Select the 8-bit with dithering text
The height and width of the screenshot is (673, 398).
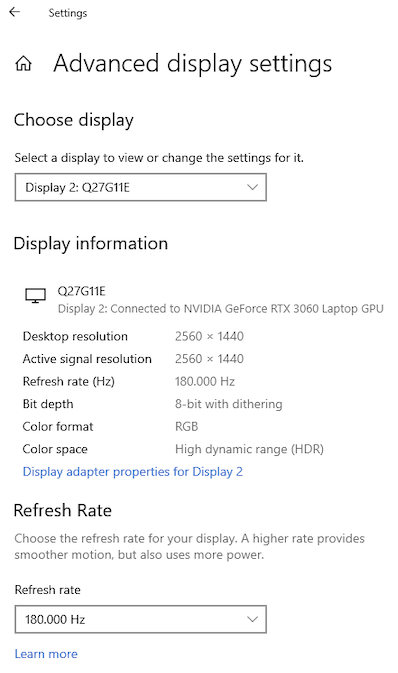click(x=228, y=404)
